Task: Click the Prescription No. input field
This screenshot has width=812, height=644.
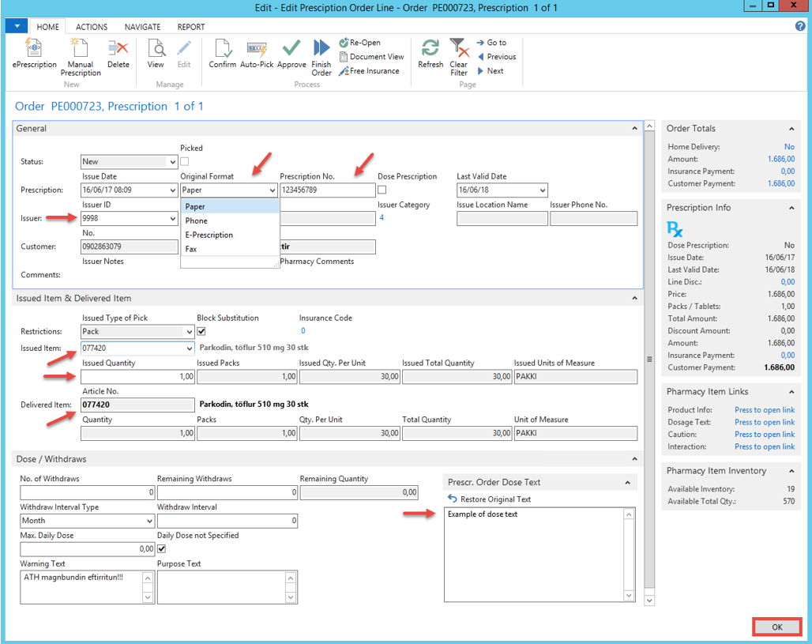Action: tap(327, 190)
